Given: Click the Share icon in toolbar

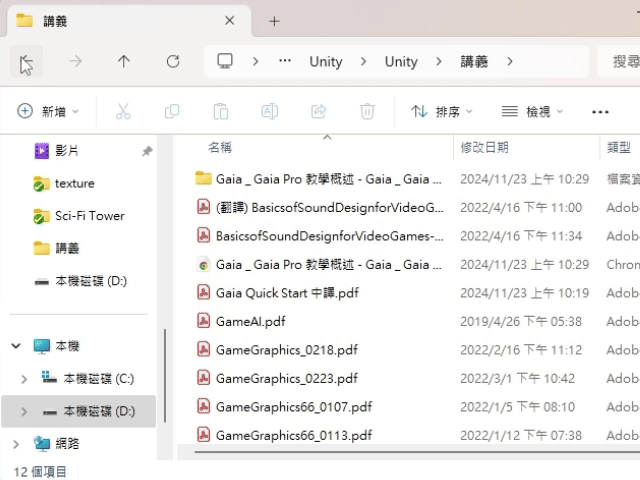Looking at the screenshot, I should coord(319,112).
